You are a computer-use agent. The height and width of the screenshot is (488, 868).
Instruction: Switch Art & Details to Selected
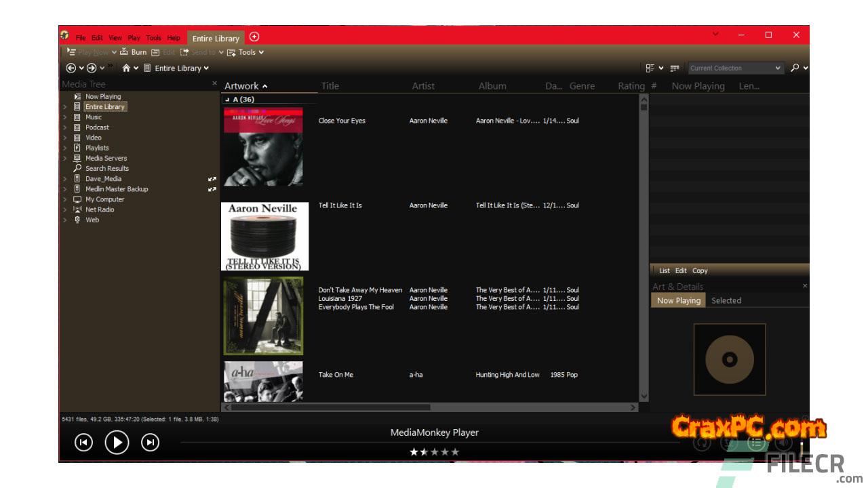[726, 300]
